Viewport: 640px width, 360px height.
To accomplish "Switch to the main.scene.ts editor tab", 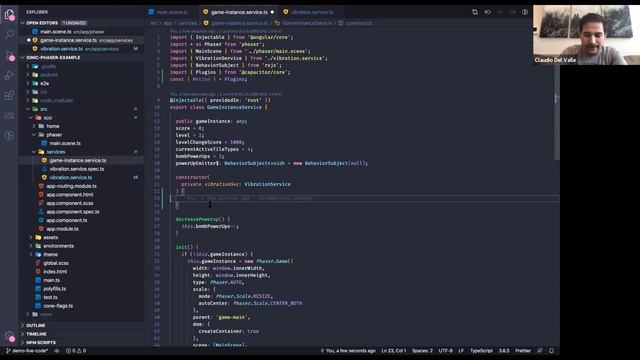I will pyautogui.click(x=172, y=12).
